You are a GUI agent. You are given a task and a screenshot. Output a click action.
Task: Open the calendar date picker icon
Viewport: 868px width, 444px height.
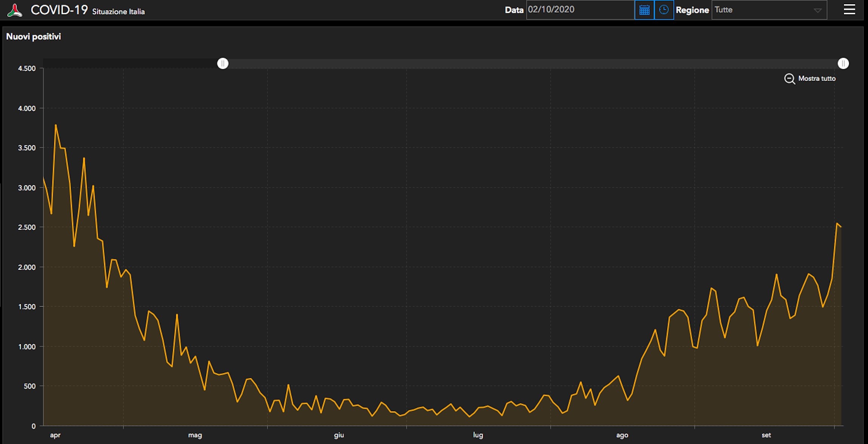[644, 10]
